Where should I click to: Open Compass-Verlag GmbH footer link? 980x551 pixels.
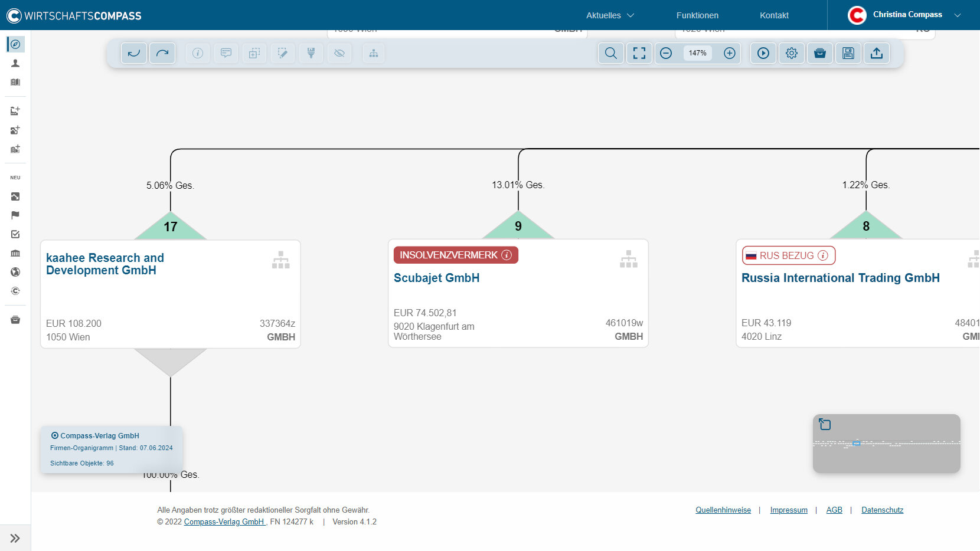click(224, 522)
